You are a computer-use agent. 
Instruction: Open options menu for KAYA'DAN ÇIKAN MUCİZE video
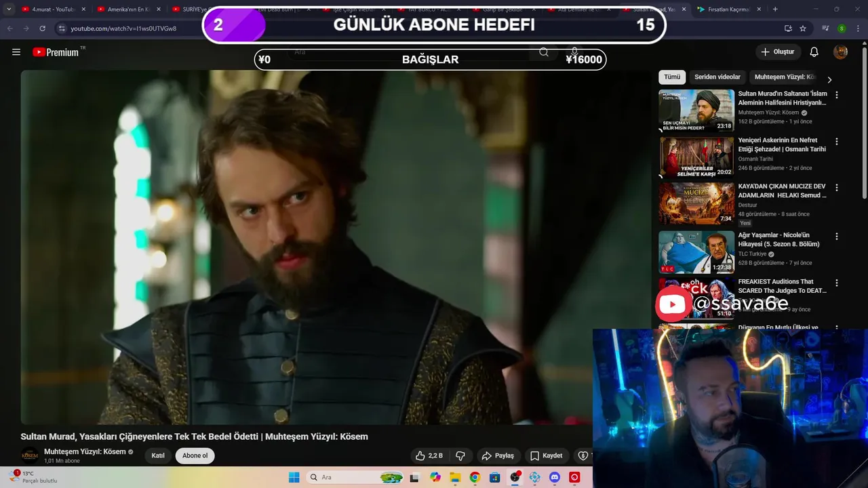point(837,188)
